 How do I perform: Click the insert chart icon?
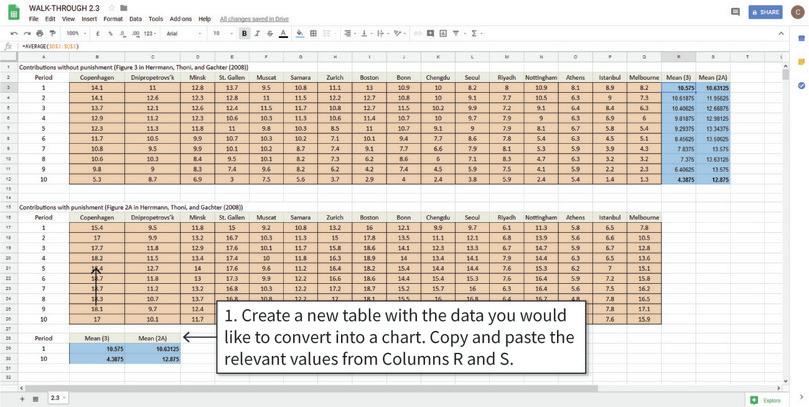pyautogui.click(x=443, y=34)
